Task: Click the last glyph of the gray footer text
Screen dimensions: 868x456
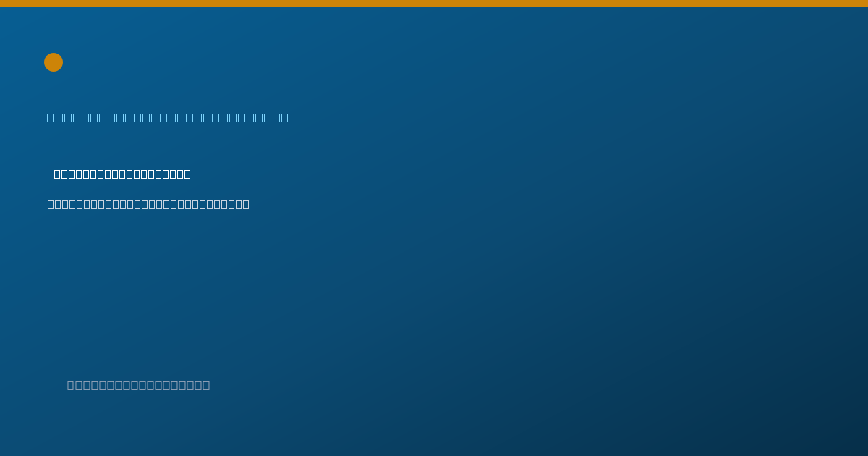Action: [206, 386]
